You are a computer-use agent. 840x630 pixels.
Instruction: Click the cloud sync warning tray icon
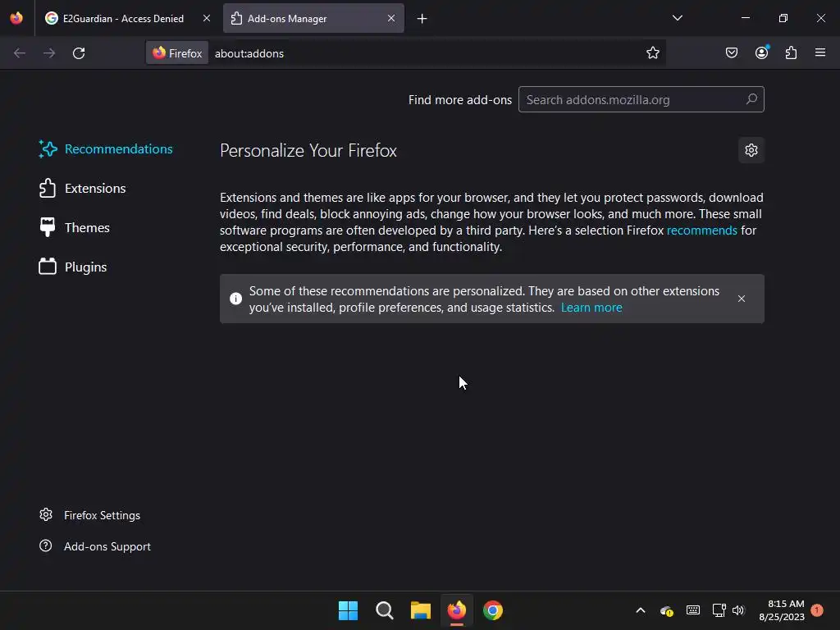(666, 610)
